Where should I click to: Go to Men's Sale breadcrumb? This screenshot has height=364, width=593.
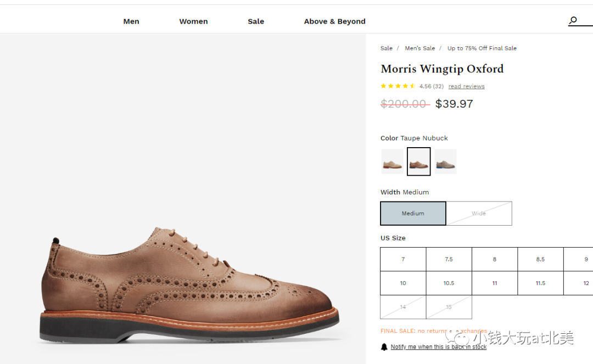[x=419, y=48]
